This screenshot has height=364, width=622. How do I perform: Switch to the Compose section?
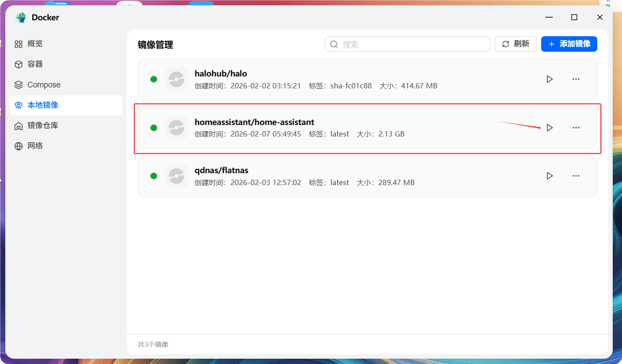coord(43,84)
